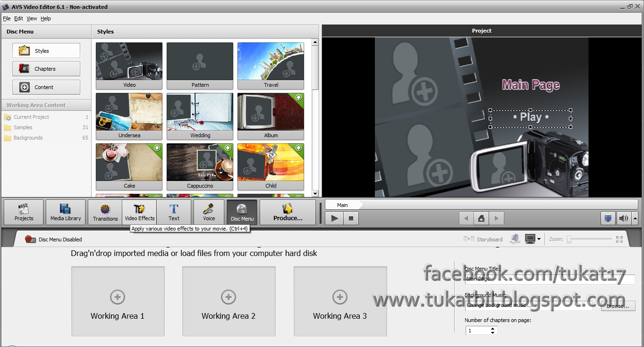Viewport: 644px width, 347px height.
Task: Click the zoom-to-fit icon
Action: pos(619,240)
